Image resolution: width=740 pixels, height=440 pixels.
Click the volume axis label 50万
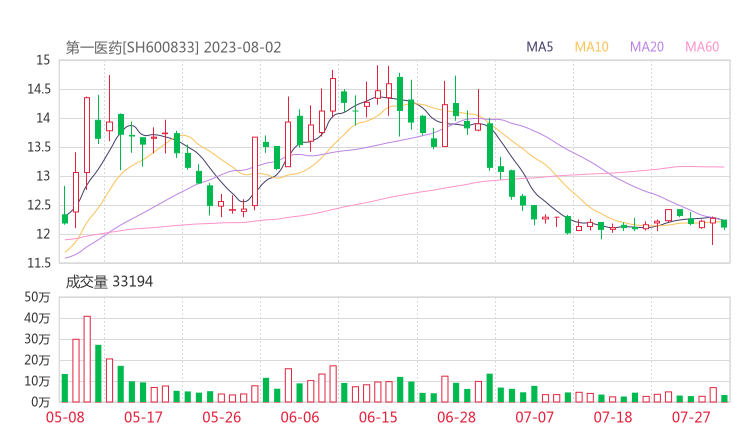pyautogui.click(x=37, y=297)
